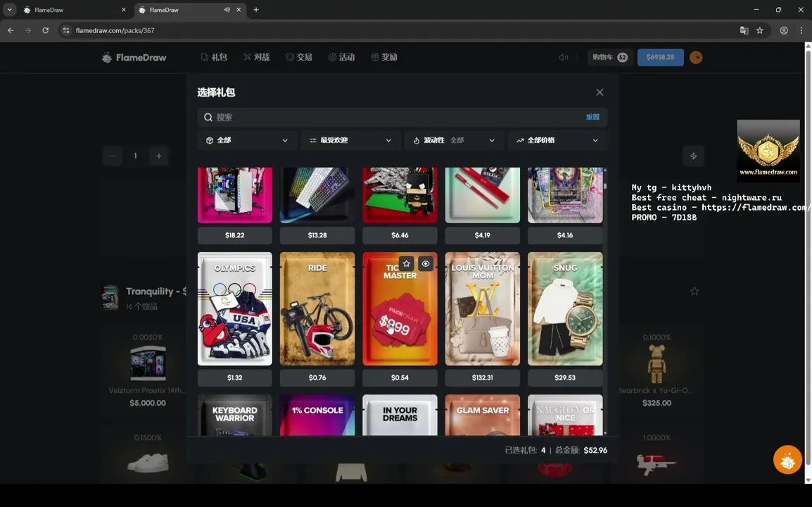Select the $18.22 gaming PC pack
Viewport: 812px width, 507px height.
(234, 196)
